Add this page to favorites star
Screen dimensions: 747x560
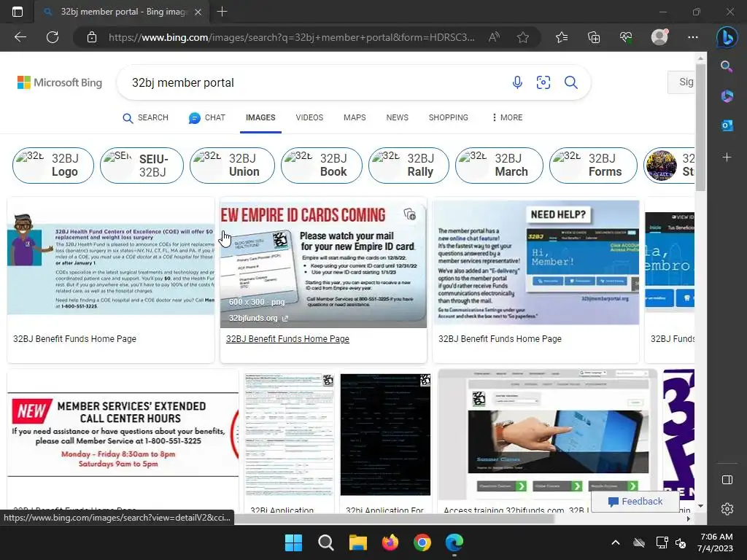click(x=523, y=37)
